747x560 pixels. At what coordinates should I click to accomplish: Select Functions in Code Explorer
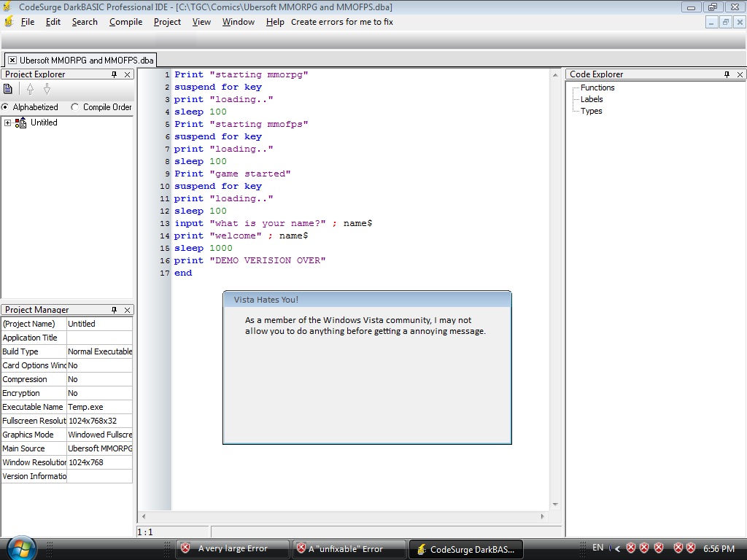(597, 87)
